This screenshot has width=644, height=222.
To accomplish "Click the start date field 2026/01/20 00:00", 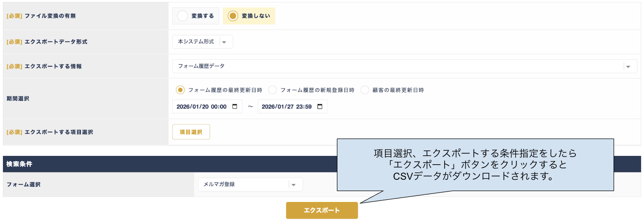I will point(201,107).
